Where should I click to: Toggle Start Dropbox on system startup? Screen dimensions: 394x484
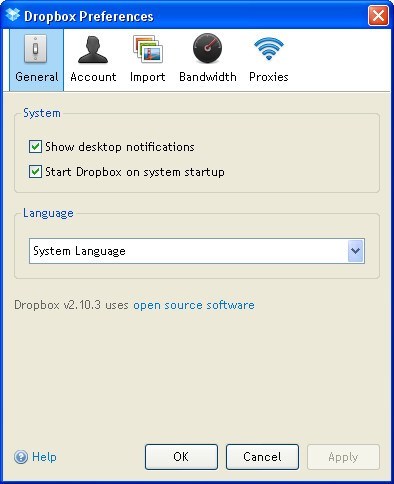[35, 172]
